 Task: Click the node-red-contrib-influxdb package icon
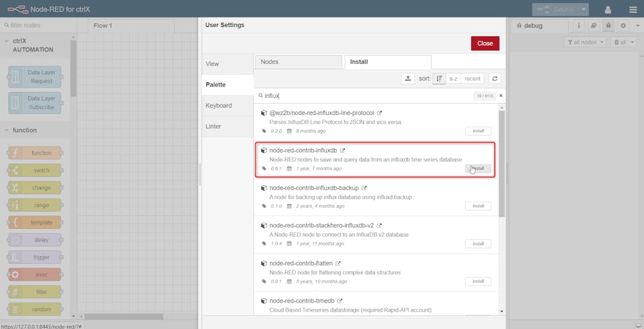(x=264, y=150)
